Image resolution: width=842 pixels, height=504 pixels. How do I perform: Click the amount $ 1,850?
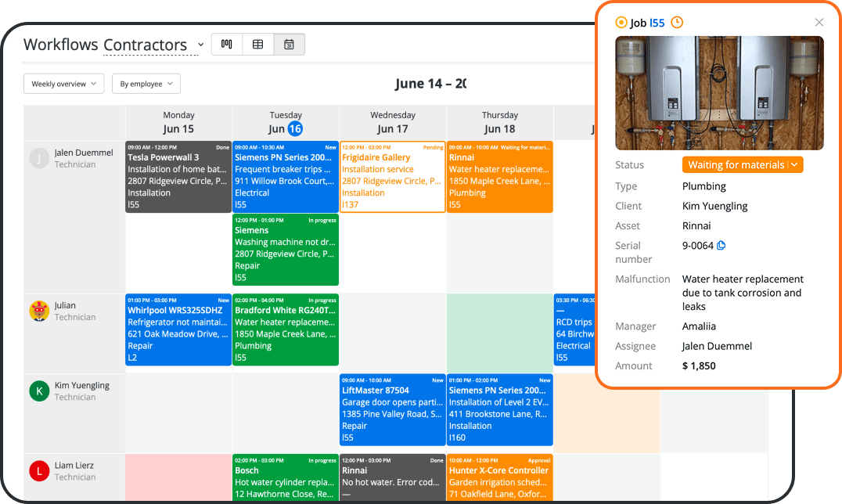[699, 366]
